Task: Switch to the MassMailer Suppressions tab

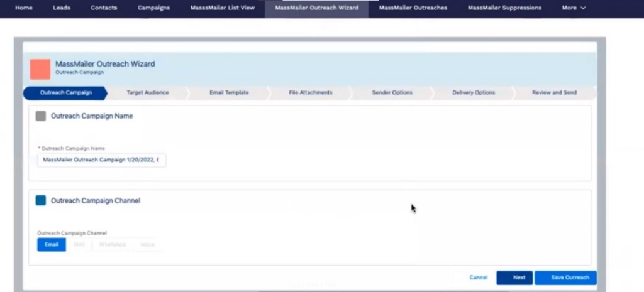Action: point(504,8)
